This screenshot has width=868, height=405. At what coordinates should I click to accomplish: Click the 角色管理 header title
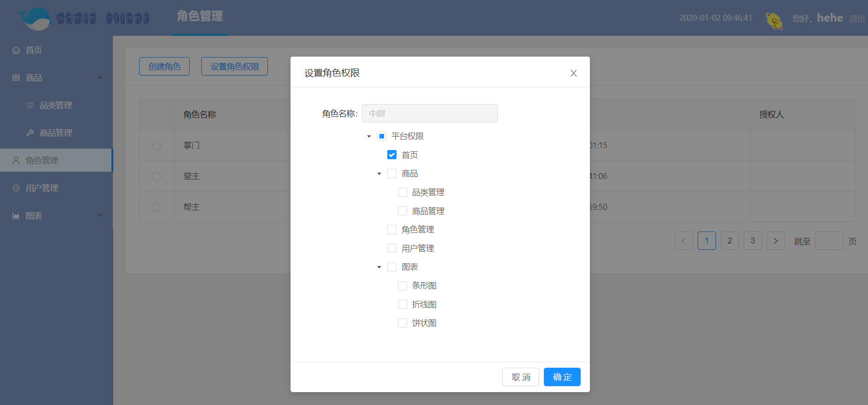200,16
